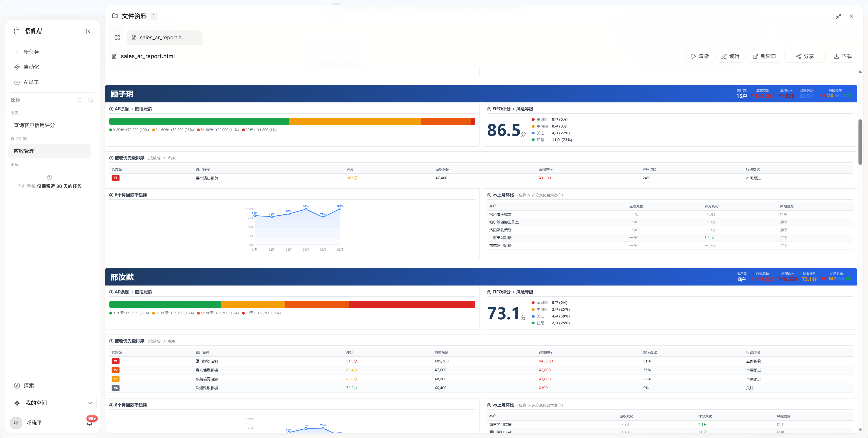
Task: Click the notification bell with 99+ badge
Action: click(x=90, y=423)
